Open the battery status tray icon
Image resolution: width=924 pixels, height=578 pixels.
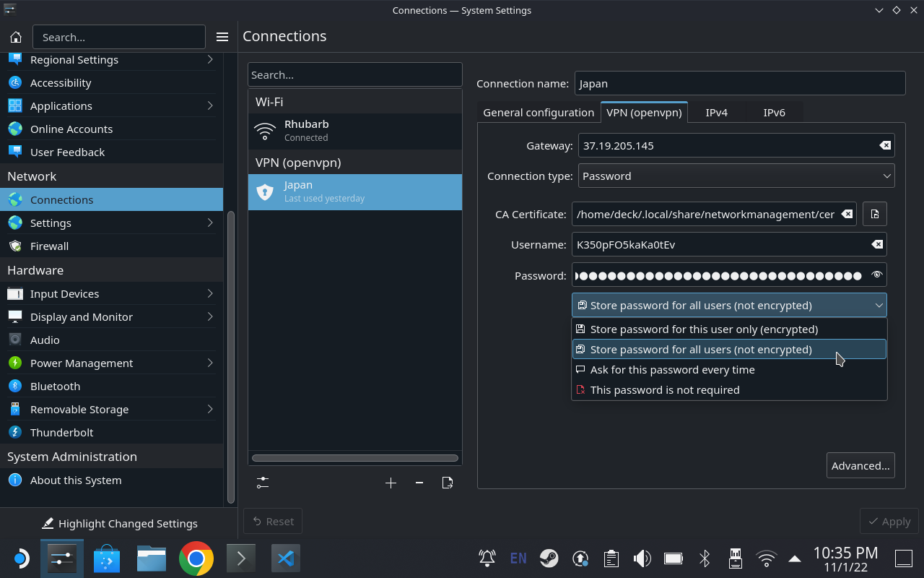coord(674,558)
